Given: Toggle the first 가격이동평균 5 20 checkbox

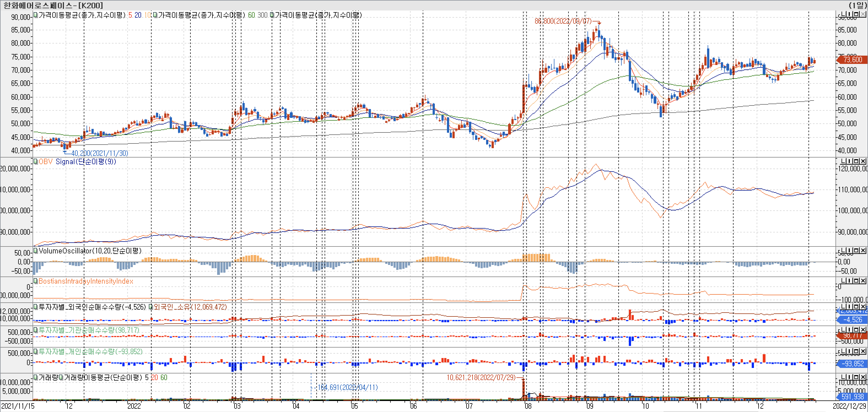Looking at the screenshot, I should tap(35, 15).
